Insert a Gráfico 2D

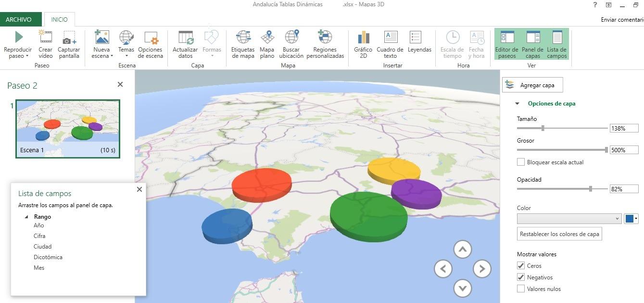(x=363, y=44)
